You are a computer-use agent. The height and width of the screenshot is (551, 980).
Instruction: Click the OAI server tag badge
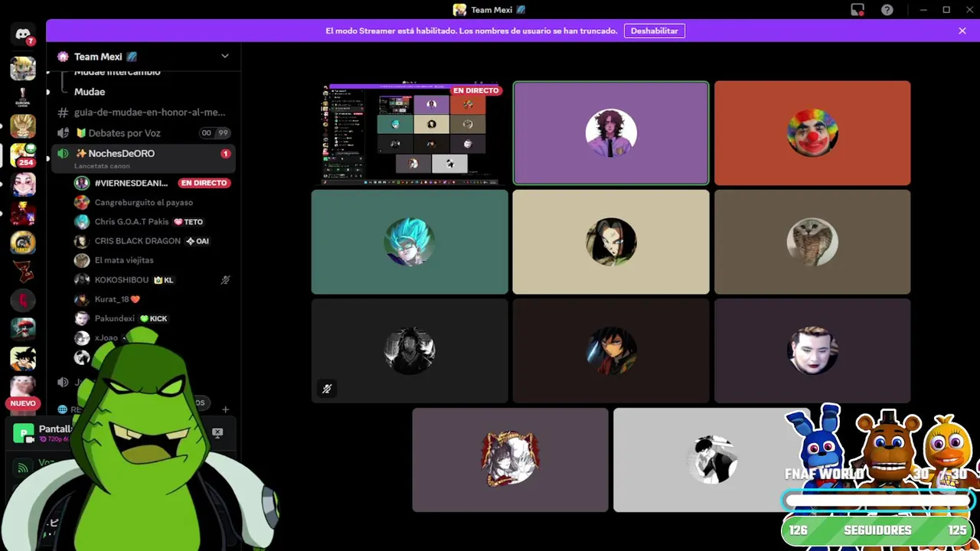[198, 241]
